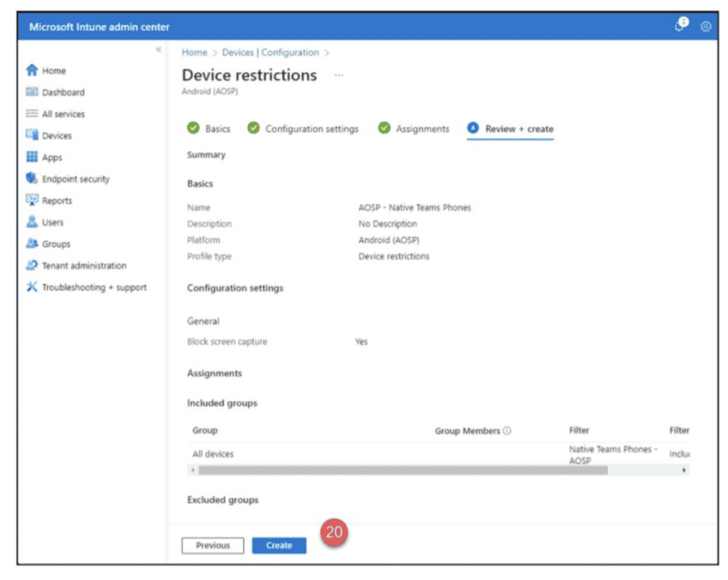Click the Yes value for Block screen capture
The height and width of the screenshot is (580, 728).
point(361,341)
